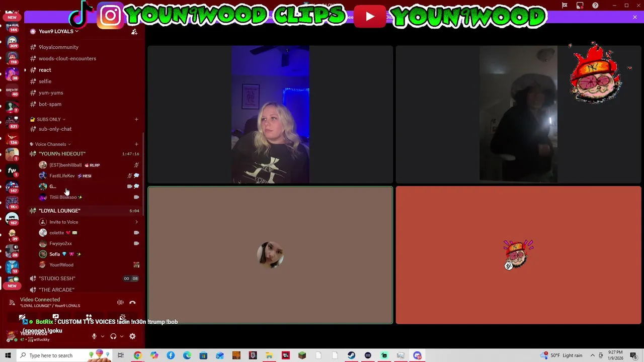This screenshot has height=362, width=644.
Task: Toggle camera off button in voice panel
Action: [22, 318]
